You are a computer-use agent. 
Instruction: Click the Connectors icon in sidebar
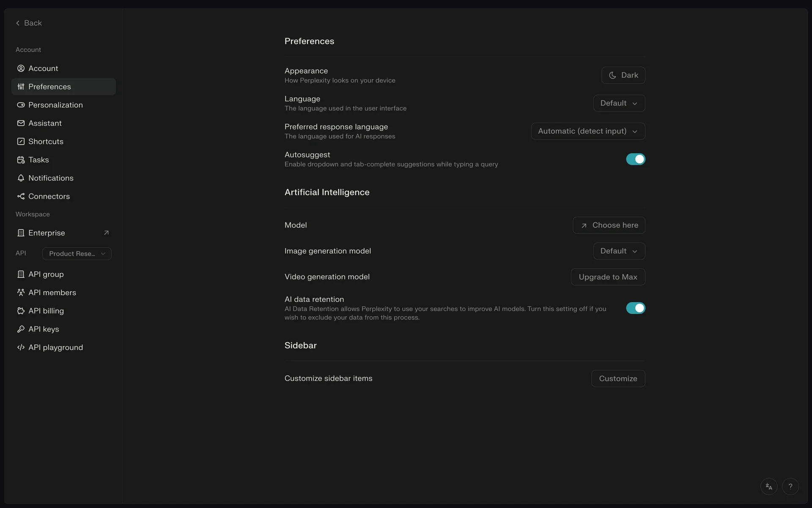click(21, 196)
